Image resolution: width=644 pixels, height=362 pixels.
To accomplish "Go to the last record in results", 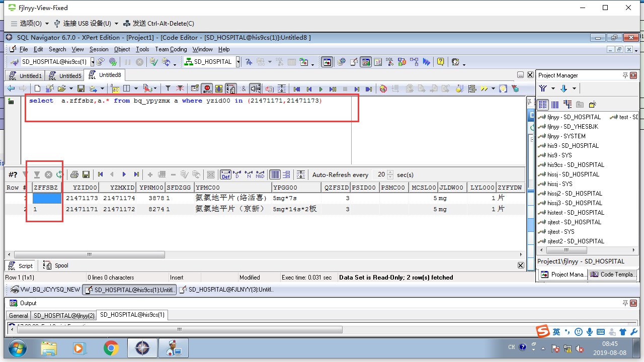I will 136,174.
